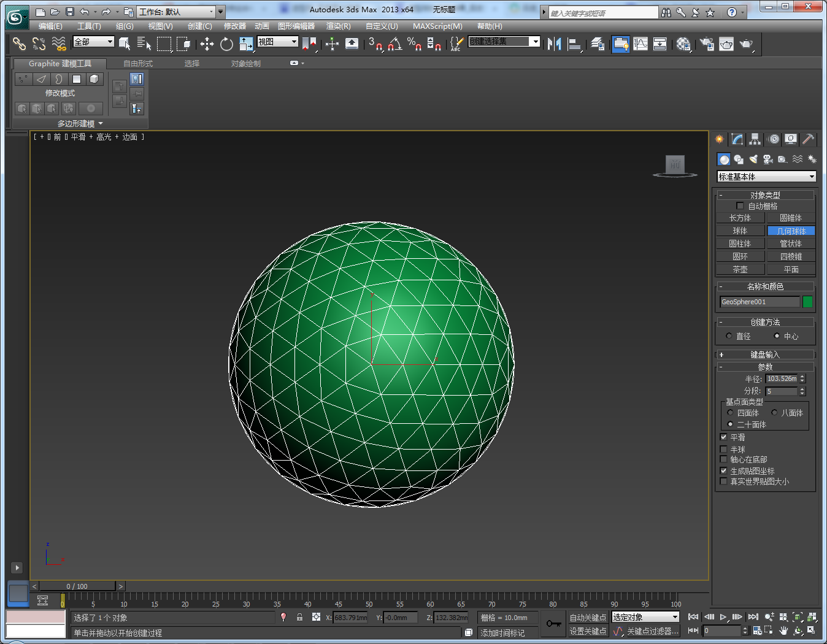Select the 直径 creation method
The width and height of the screenshot is (827, 644).
coord(729,336)
